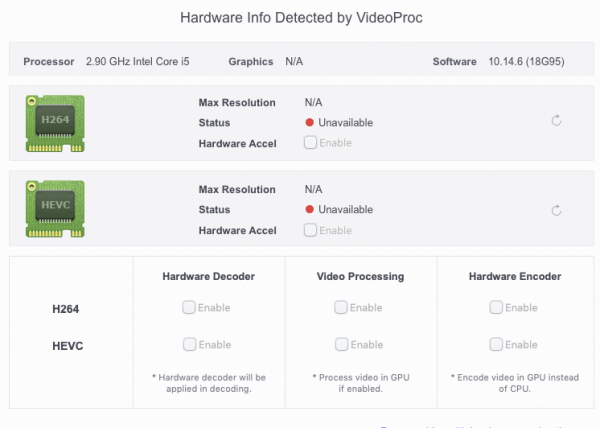This screenshot has height=428, width=600.
Task: Click the H264 row label in table
Action: pos(67,309)
